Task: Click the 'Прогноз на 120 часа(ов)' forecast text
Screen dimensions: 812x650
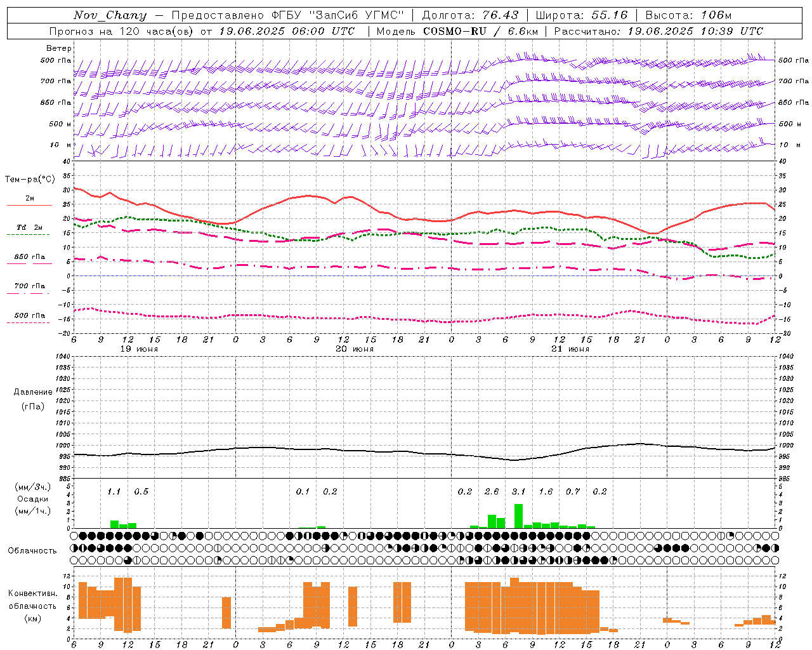Action: [121, 31]
